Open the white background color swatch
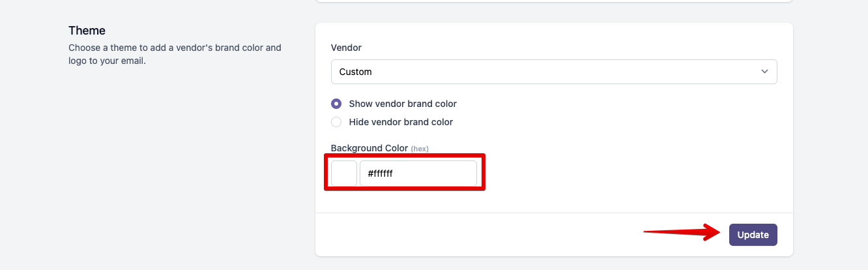Screen dimensions: 868x270 (344, 173)
